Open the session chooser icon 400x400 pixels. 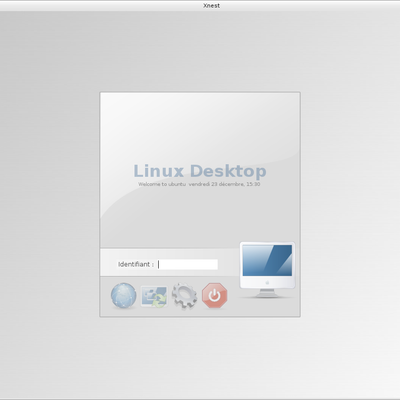tap(154, 296)
